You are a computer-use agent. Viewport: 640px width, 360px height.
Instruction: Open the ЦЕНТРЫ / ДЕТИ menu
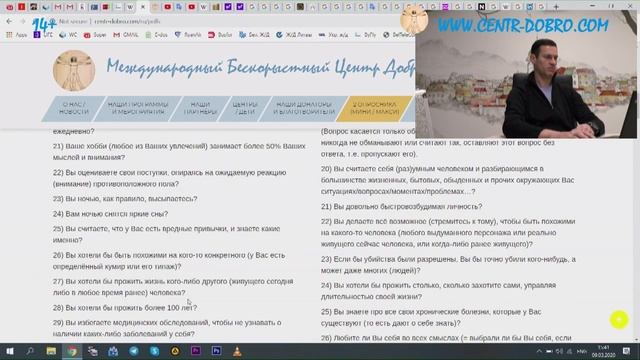(x=245, y=108)
